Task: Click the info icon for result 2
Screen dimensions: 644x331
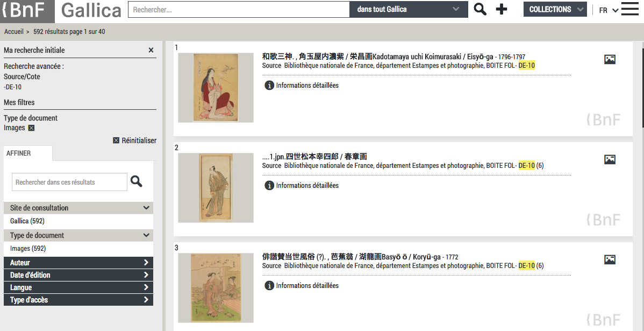Action: 269,186
